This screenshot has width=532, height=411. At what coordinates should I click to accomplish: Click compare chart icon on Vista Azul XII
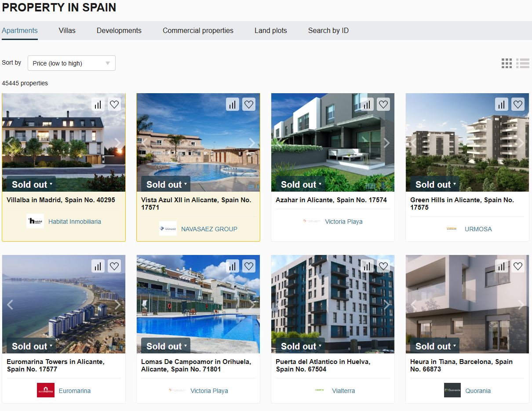[233, 104]
